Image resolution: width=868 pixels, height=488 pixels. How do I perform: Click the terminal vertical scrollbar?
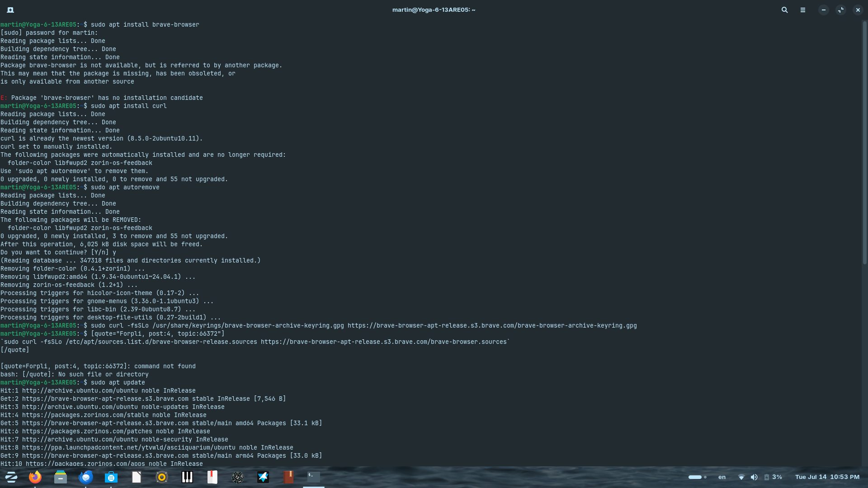click(864, 143)
